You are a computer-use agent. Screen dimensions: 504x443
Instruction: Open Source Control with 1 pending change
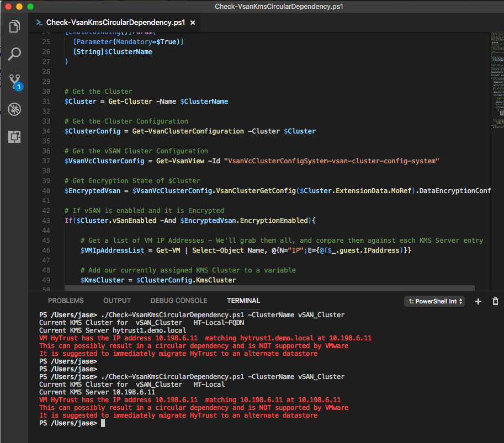pyautogui.click(x=14, y=81)
